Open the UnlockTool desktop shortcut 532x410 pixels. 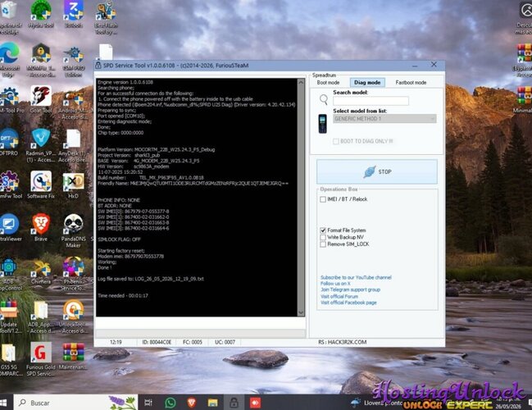[x=73, y=317]
